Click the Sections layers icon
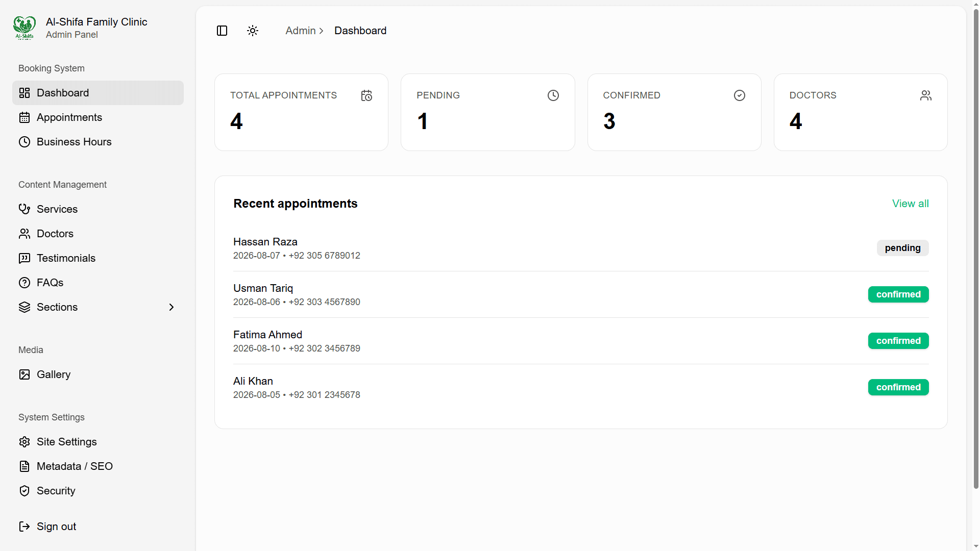The width and height of the screenshot is (980, 551). tap(24, 307)
